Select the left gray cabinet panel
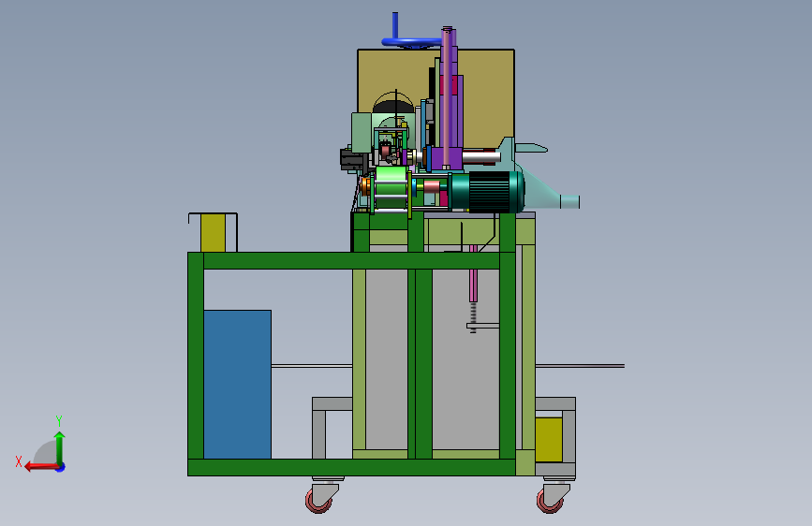Screen dimensions: 812x526 (386, 359)
